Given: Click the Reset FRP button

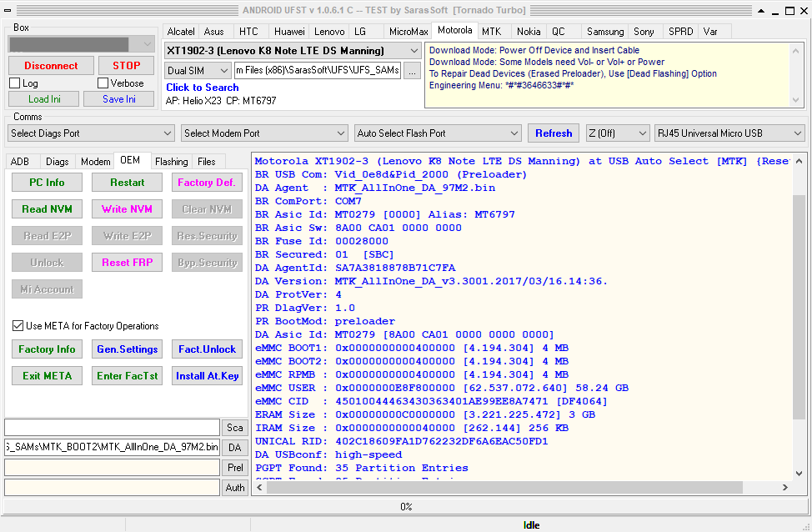Looking at the screenshot, I should pyautogui.click(x=127, y=263).
